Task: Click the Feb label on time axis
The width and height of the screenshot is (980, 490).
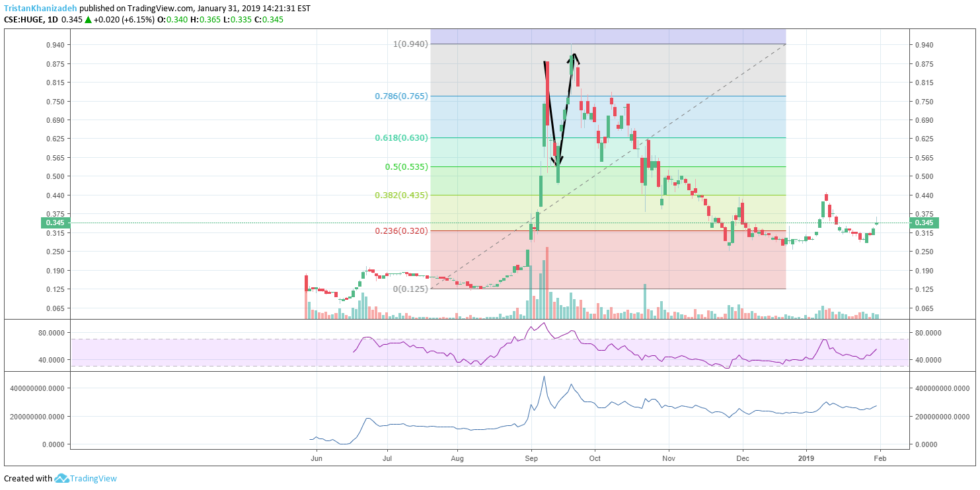Action: click(x=880, y=457)
